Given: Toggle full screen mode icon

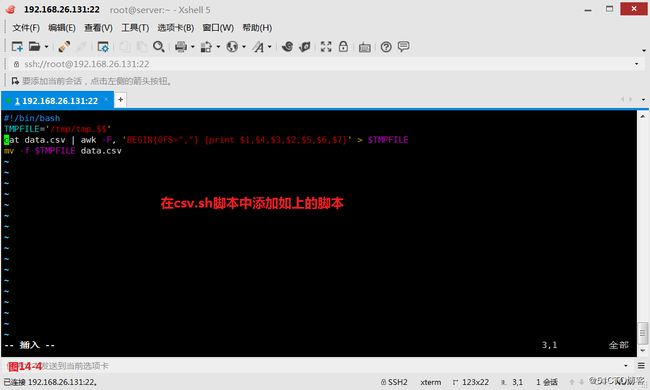Looking at the screenshot, I should (x=326, y=46).
